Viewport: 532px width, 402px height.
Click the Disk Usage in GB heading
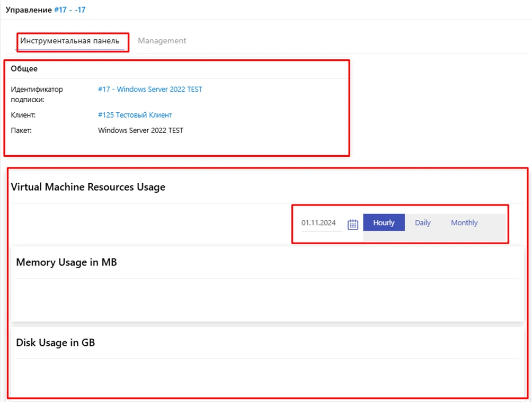[x=56, y=343]
